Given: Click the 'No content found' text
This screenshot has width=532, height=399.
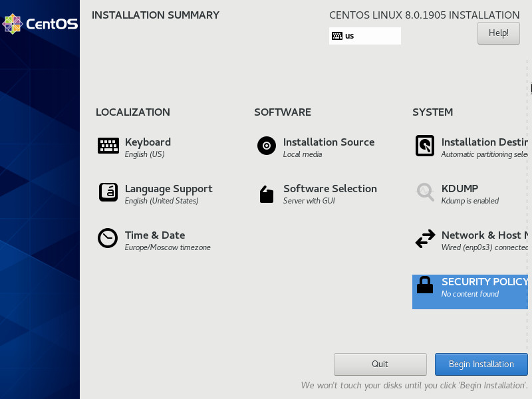Looking at the screenshot, I should coord(470,294).
